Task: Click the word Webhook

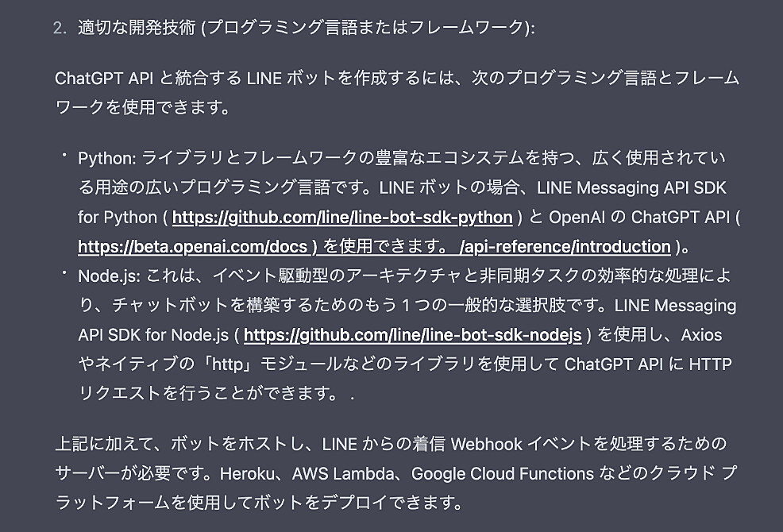Action: click(x=486, y=444)
